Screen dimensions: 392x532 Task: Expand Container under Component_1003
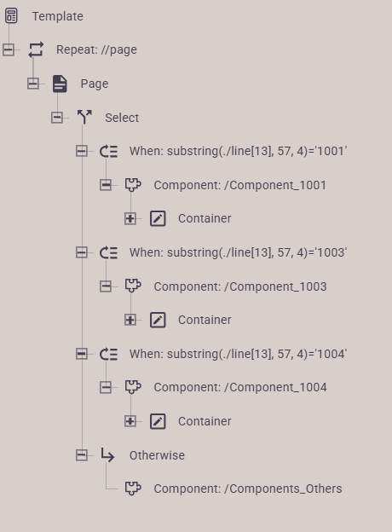130,320
